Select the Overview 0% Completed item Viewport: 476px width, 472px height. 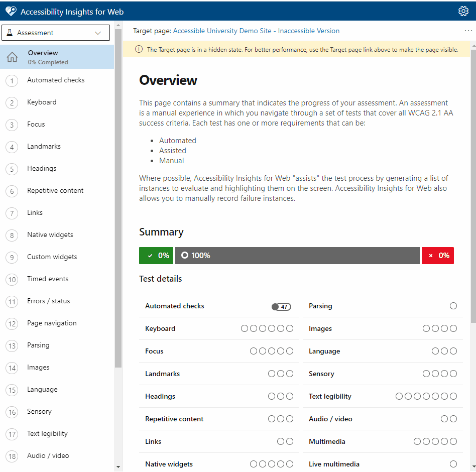click(x=57, y=57)
